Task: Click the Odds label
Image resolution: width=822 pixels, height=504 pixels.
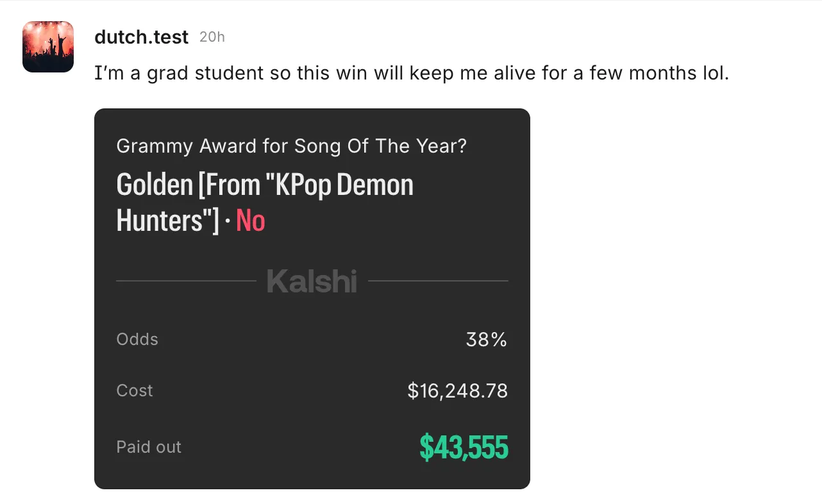Action: (137, 339)
